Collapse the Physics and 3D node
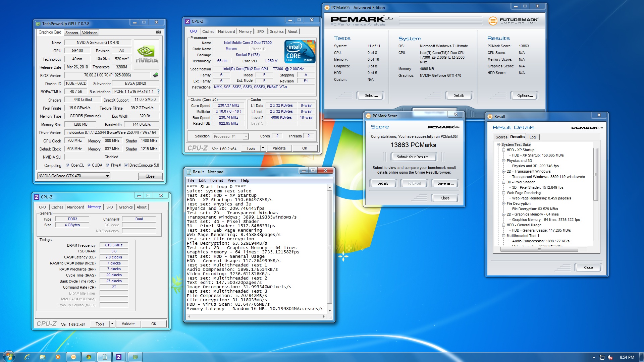This screenshot has height=362, width=644. (504, 161)
